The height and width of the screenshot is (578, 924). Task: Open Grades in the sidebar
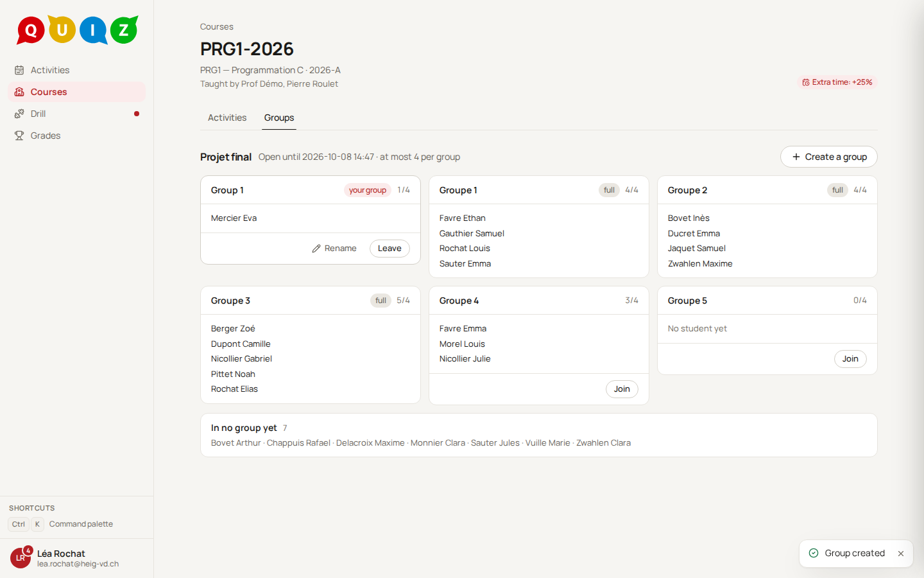tap(77, 136)
